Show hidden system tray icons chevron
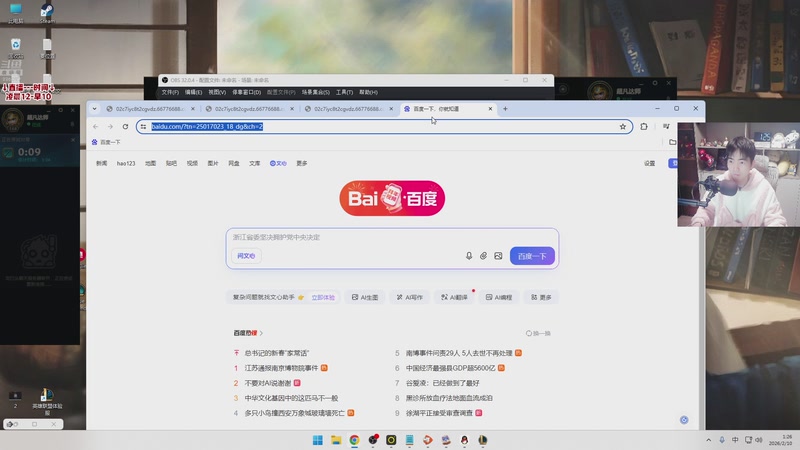 (708, 440)
